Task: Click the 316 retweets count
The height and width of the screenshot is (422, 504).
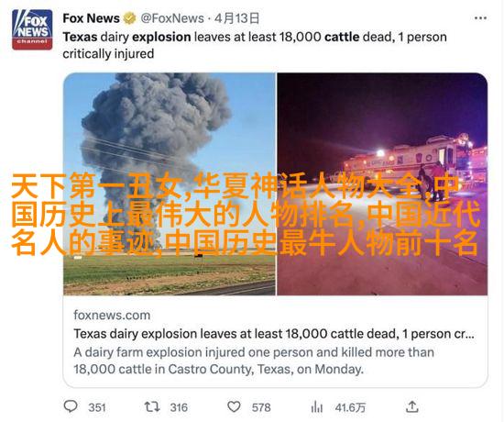Action: pyautogui.click(x=179, y=407)
